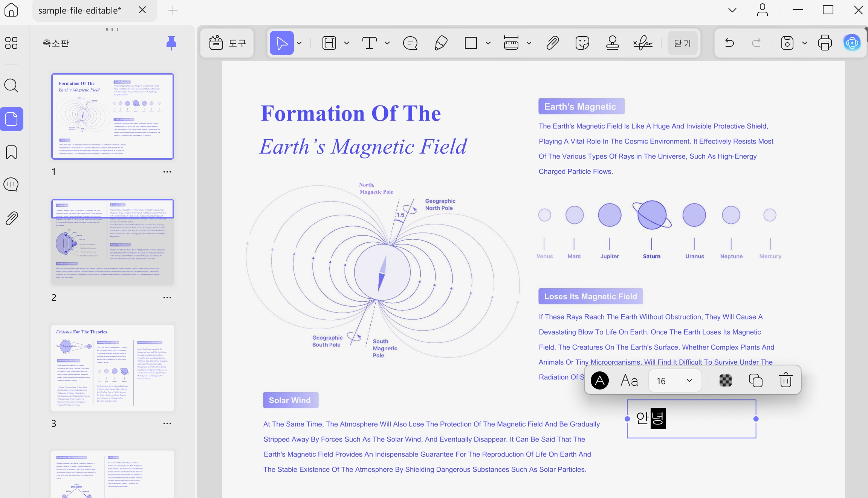
Task: Click the 닫기 close toolbar button
Action: tap(683, 43)
